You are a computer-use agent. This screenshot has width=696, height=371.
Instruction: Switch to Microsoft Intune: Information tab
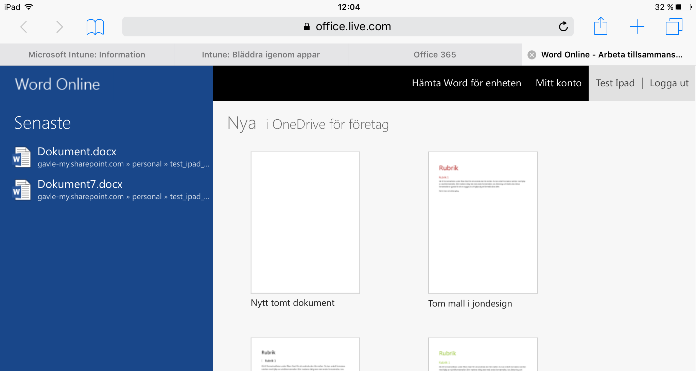point(87,55)
